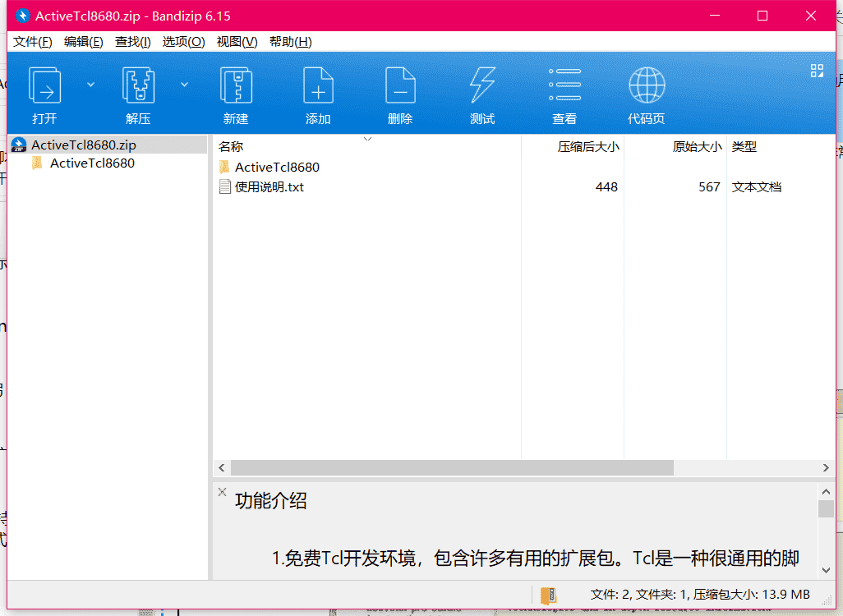Click the text document icon of 使用说明.txt
The image size is (843, 616).
(x=225, y=187)
